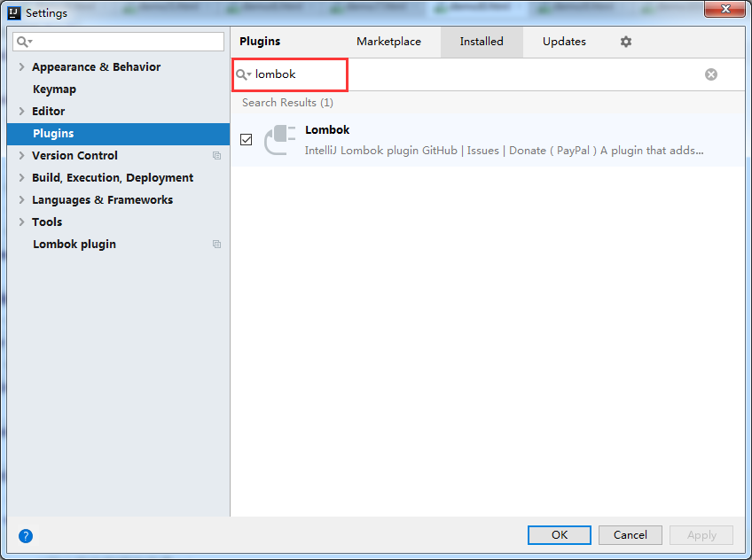Click the IntelliJ logo in title bar
The height and width of the screenshot is (560, 752).
[14, 13]
